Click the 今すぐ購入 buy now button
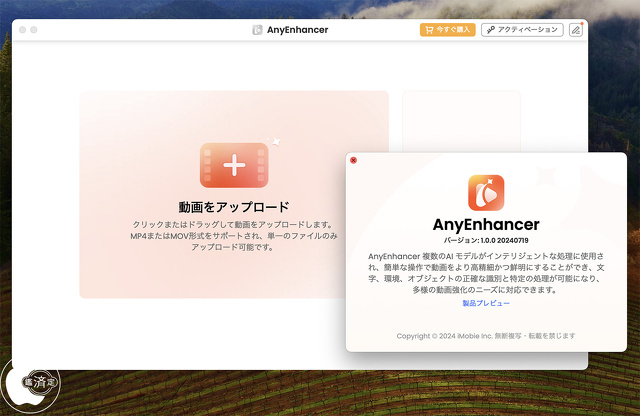 [x=447, y=30]
